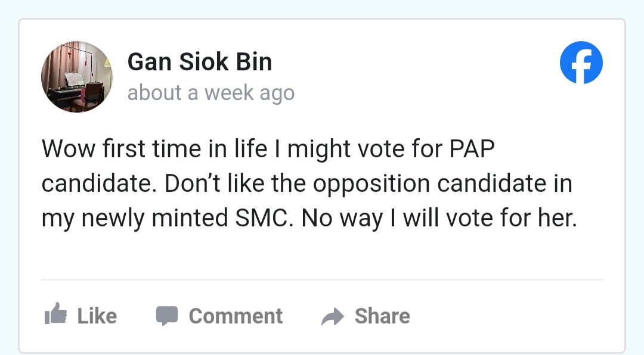Click "Wow first time in life" text
The width and height of the screenshot is (644, 355).
pyautogui.click(x=154, y=149)
